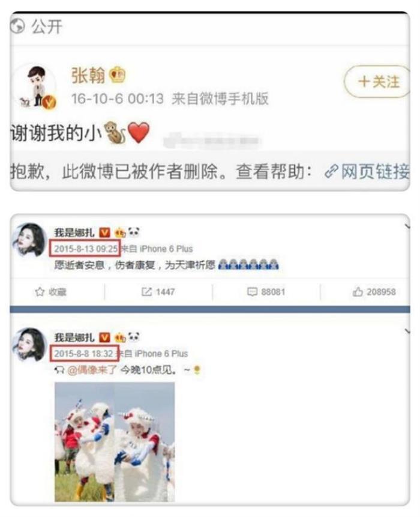Image resolution: width=420 pixels, height=517 pixels.
Task: Tap the 收藏 star icon
Action: [40, 292]
